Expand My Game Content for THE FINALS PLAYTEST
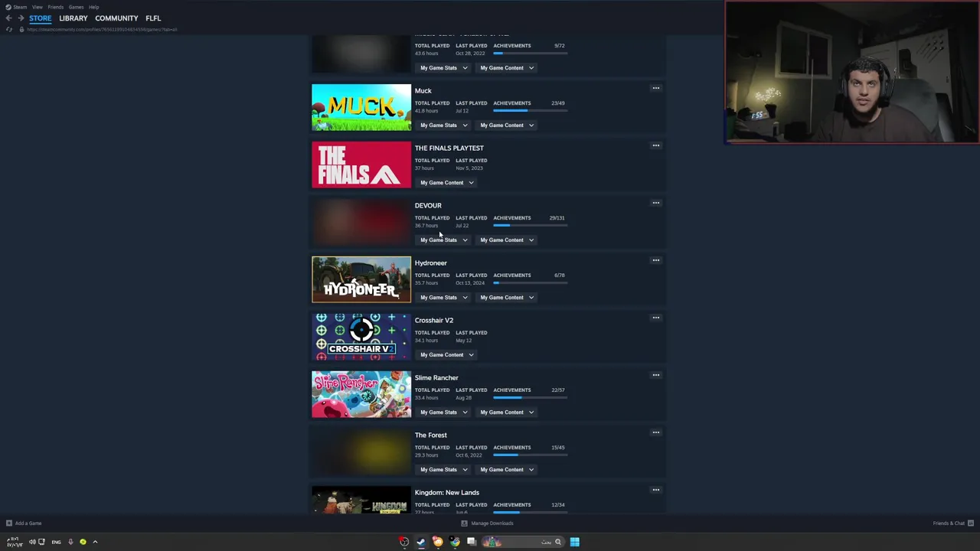Viewport: 980px width, 551px height. tap(446, 183)
